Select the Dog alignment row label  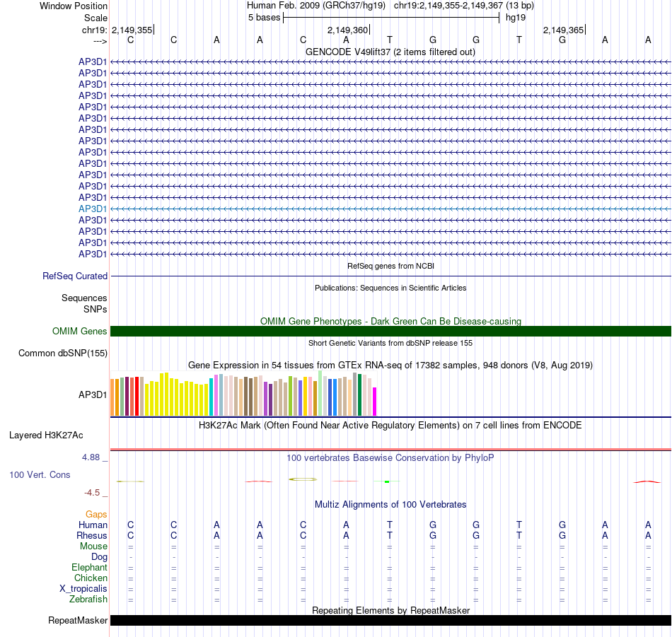100,557
